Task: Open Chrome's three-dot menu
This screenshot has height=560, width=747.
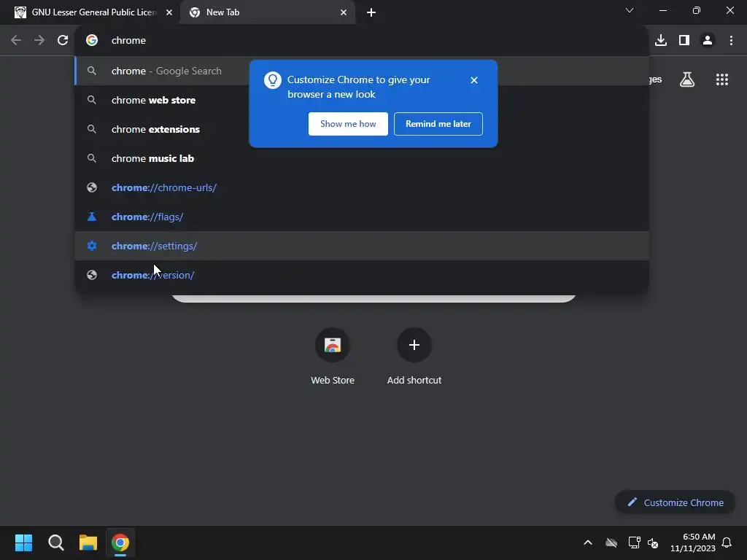Action: pos(731,41)
